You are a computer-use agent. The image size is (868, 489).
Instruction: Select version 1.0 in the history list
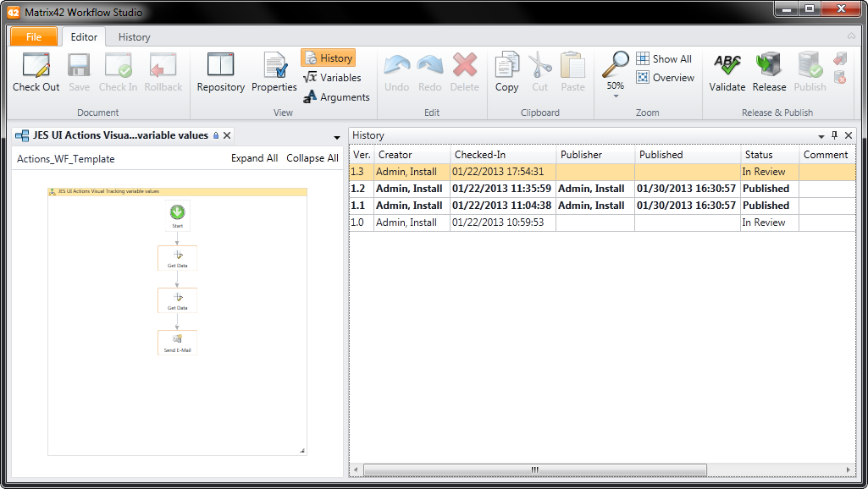(x=603, y=223)
